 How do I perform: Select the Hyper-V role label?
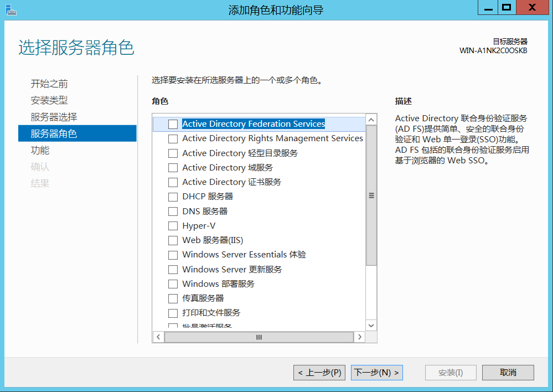click(x=199, y=226)
